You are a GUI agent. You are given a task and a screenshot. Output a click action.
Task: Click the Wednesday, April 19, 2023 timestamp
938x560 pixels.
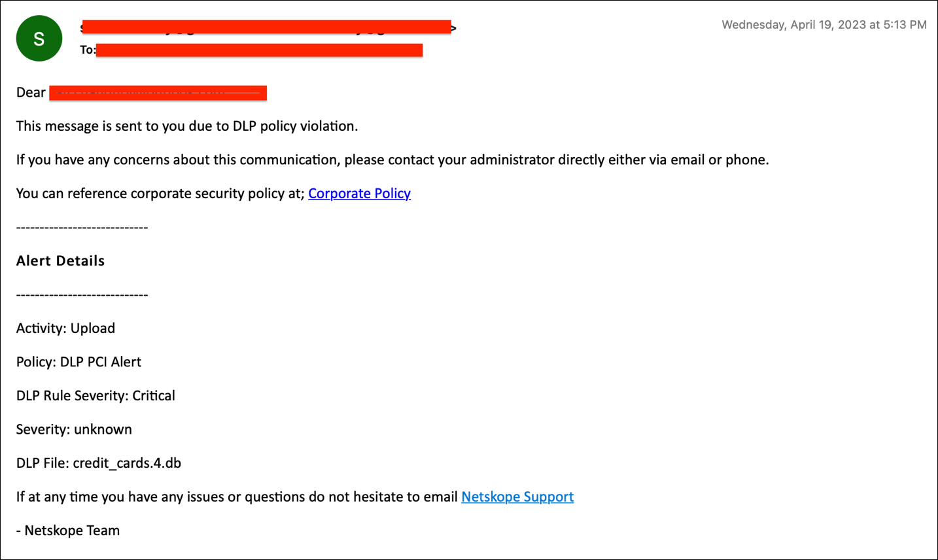824,25
